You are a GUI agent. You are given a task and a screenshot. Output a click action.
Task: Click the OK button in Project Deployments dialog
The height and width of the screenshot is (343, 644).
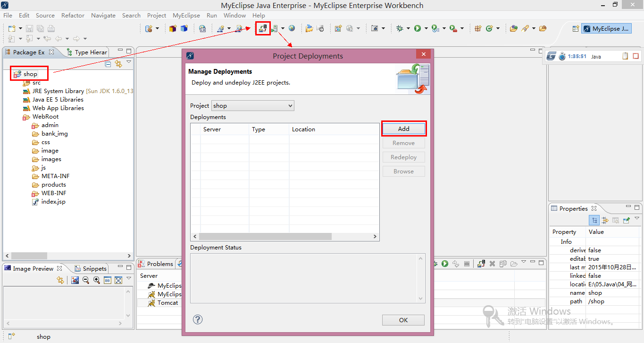(403, 320)
